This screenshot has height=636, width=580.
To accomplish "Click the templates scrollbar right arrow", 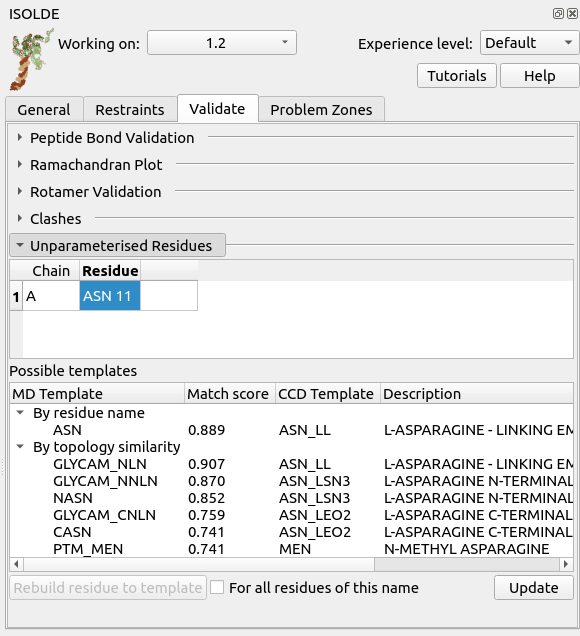I will [566, 564].
